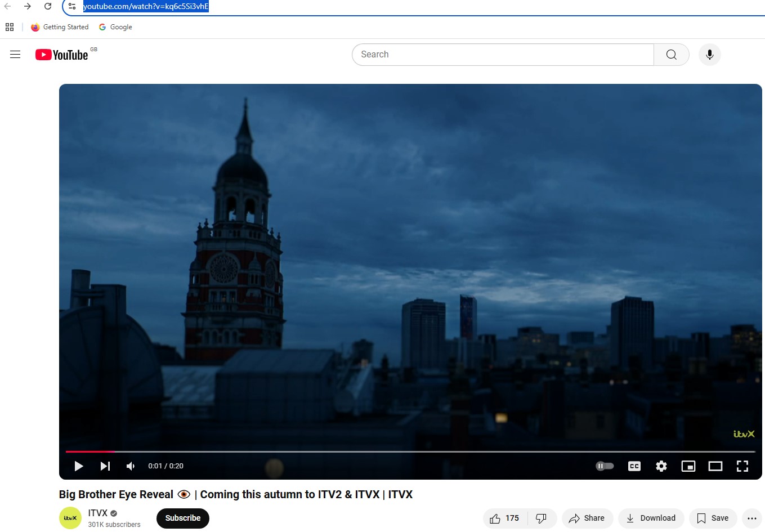Subscribe to the ITVX channel

(x=182, y=518)
